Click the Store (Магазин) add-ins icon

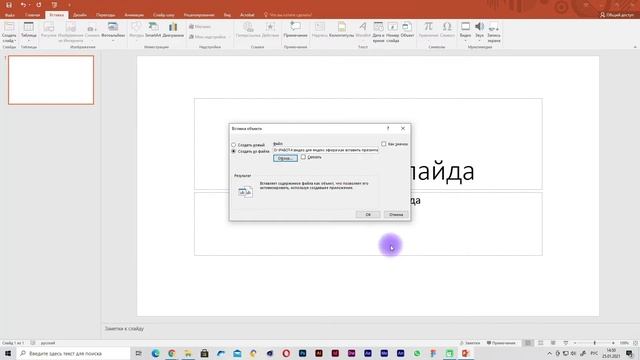point(191,27)
